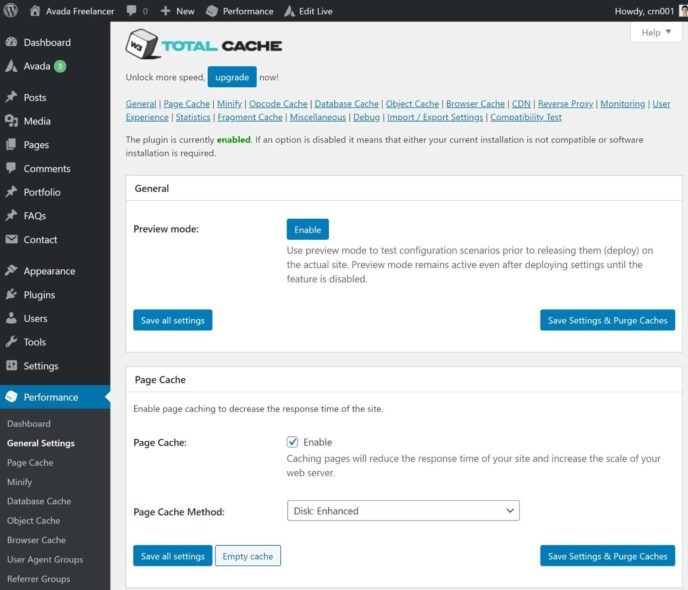Jump to the Minify anchor link
688x590 pixels.
229,104
